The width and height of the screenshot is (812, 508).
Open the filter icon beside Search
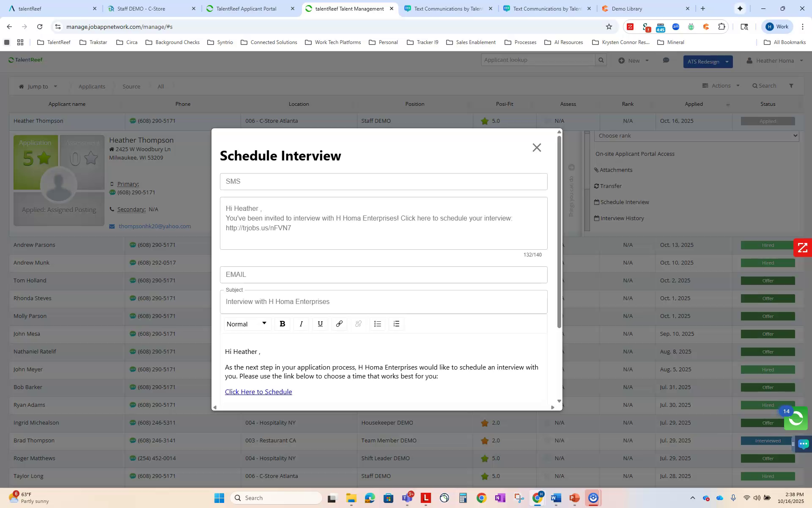(791, 86)
